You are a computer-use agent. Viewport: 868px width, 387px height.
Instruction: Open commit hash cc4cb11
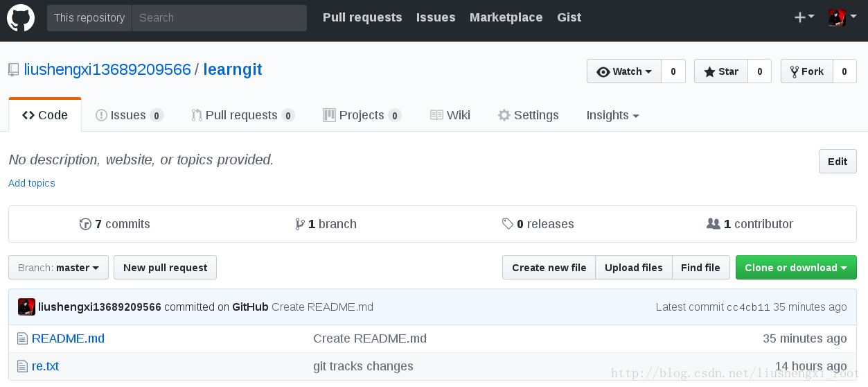click(748, 307)
